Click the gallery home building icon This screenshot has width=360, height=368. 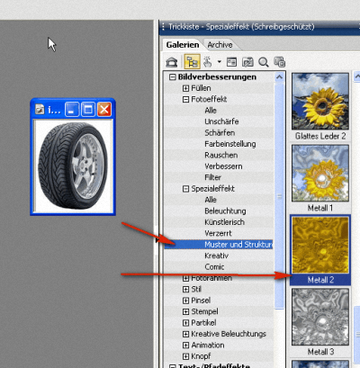click(172, 62)
